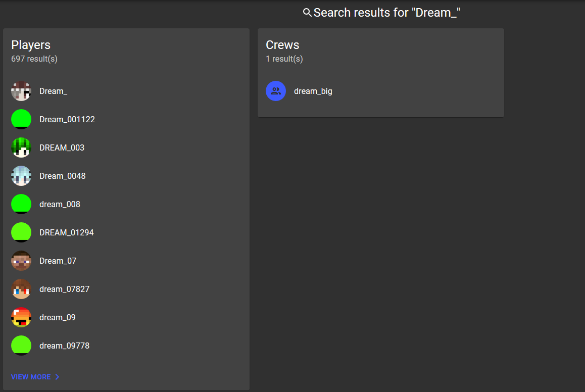Viewport: 585px width, 392px height.
Task: Open the dream_big crew group icon
Action: point(276,91)
